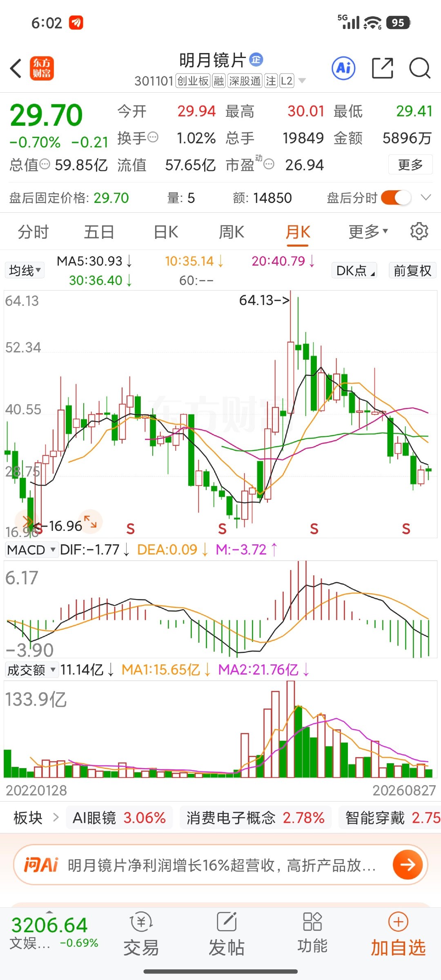
Task: Switch to the 五日 tab
Action: [x=99, y=232]
